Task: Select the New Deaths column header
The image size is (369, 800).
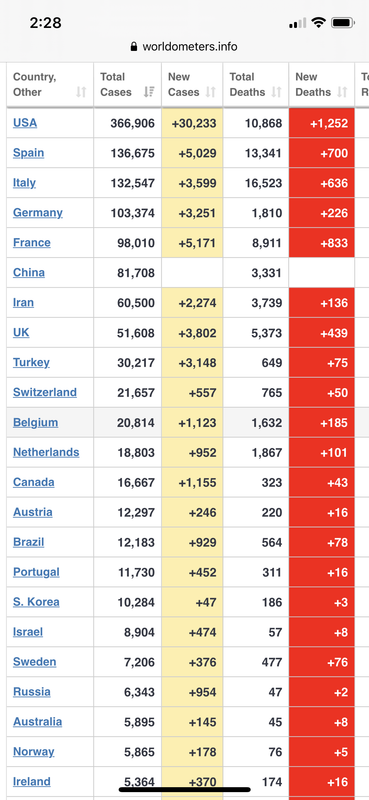Action: [x=322, y=85]
